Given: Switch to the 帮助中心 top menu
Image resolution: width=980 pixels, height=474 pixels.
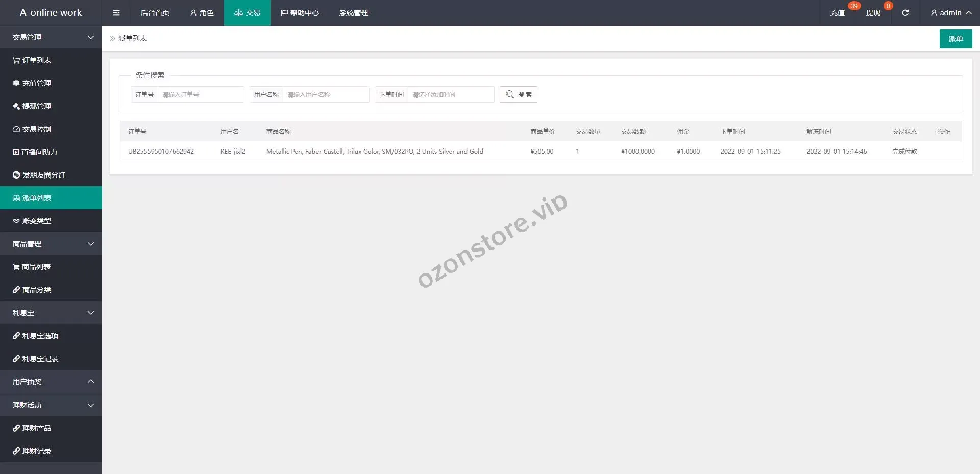Looking at the screenshot, I should [x=300, y=13].
